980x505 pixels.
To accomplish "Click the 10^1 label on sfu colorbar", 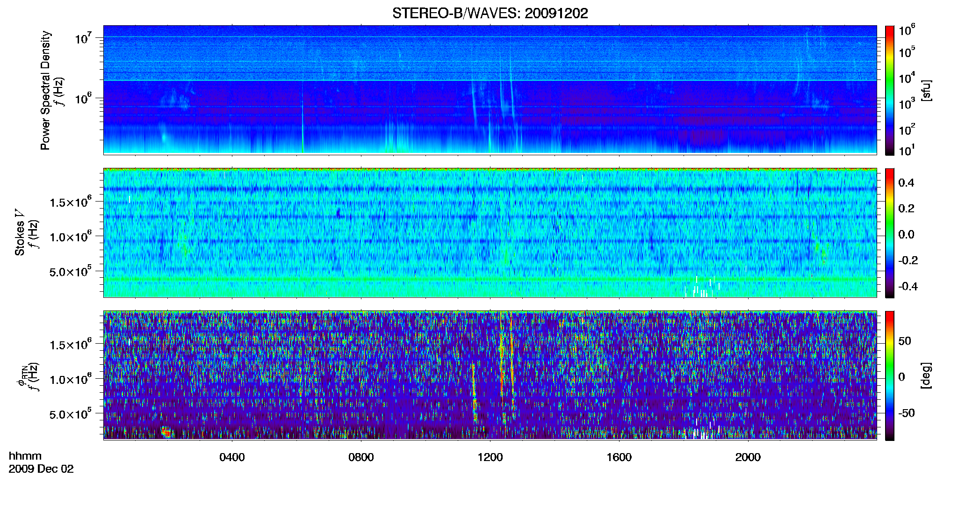I will (x=907, y=150).
